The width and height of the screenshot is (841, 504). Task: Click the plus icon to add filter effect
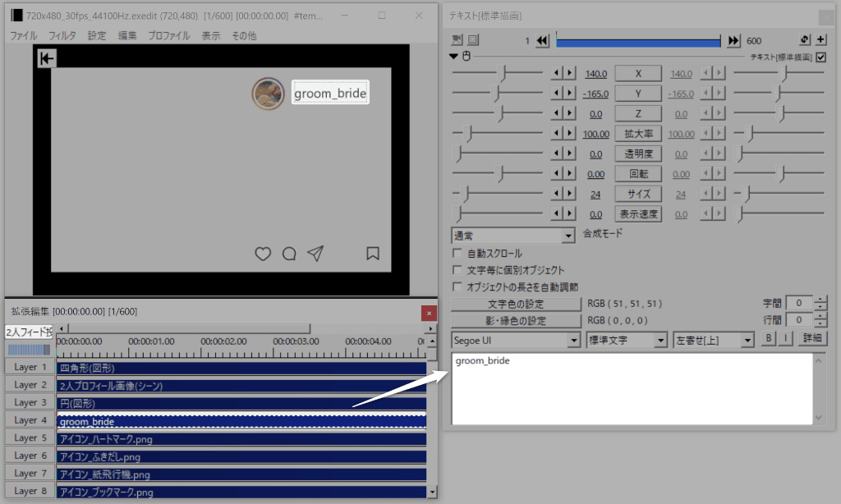click(820, 40)
